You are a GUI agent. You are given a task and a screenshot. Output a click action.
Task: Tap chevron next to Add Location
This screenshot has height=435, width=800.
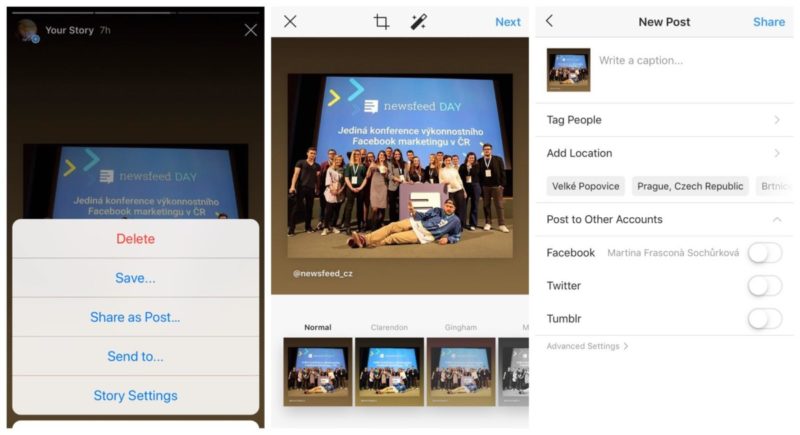click(x=777, y=153)
